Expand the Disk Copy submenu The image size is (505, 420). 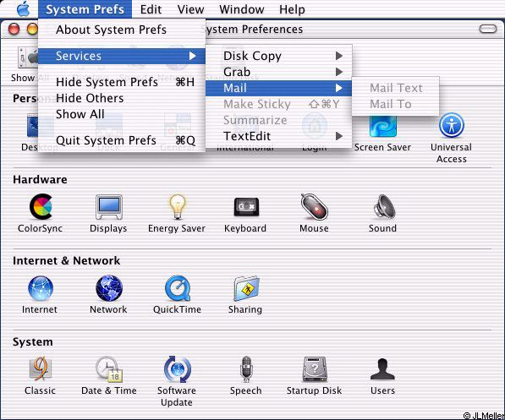pyautogui.click(x=278, y=56)
